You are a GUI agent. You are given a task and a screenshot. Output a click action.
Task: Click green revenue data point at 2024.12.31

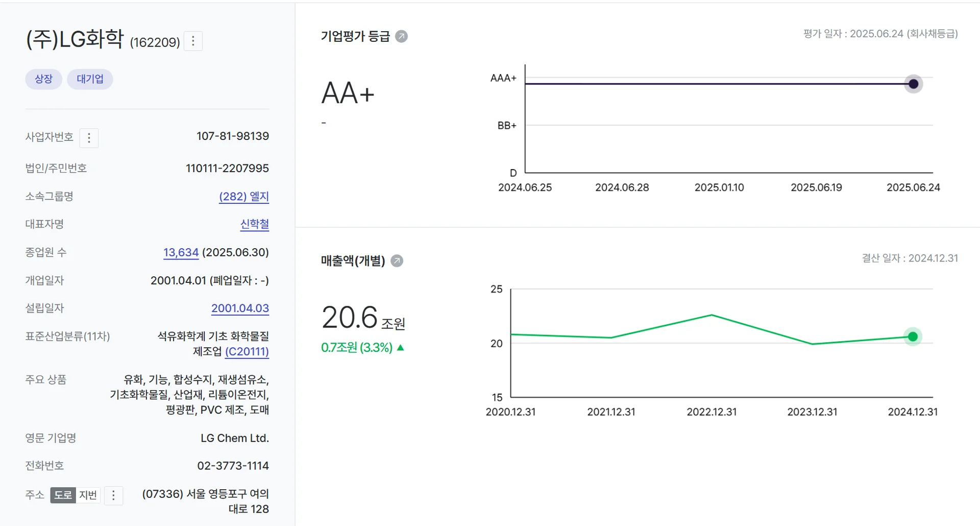point(912,336)
